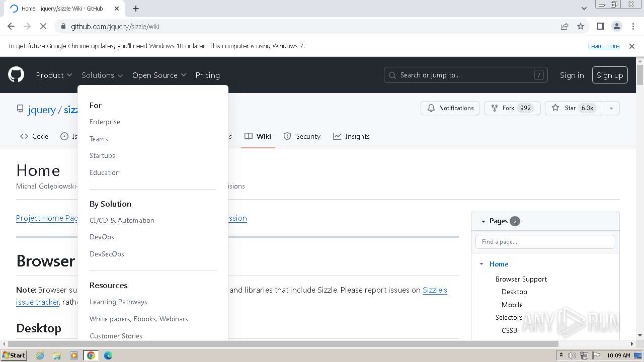Click Sign in
Screen dimensions: 644x362
(572, 75)
